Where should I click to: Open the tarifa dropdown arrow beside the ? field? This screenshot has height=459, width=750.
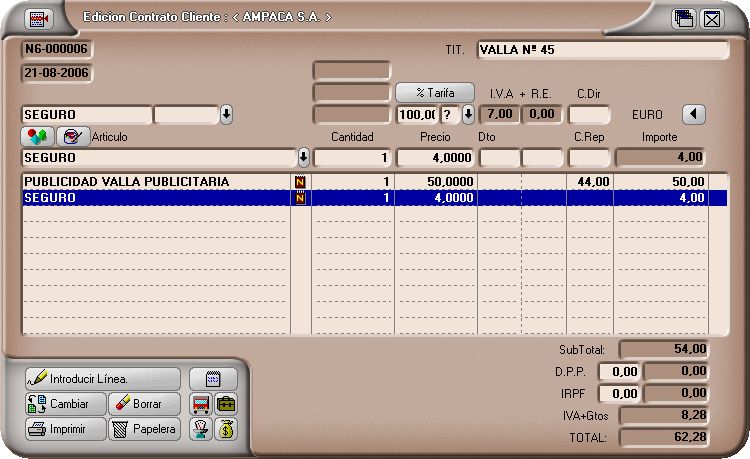point(468,114)
